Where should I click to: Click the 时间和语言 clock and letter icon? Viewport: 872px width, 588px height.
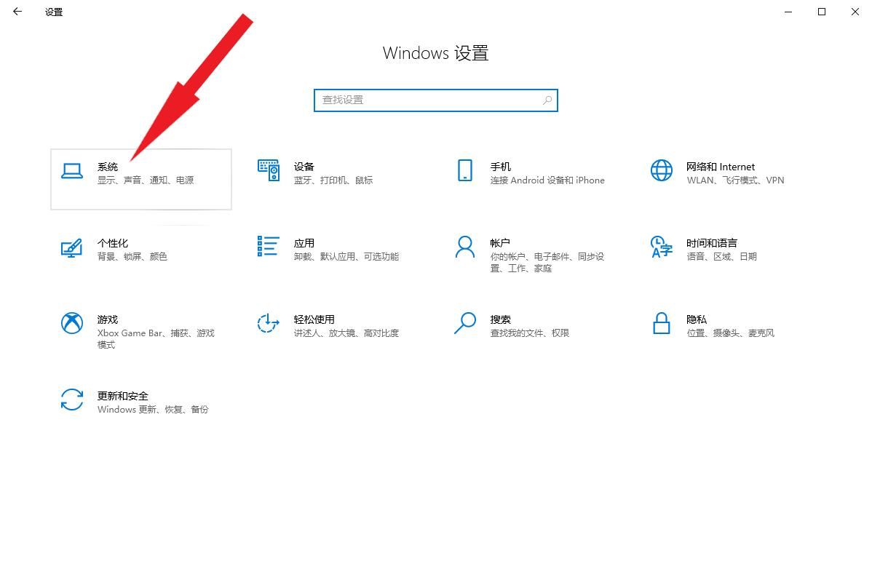[661, 247]
